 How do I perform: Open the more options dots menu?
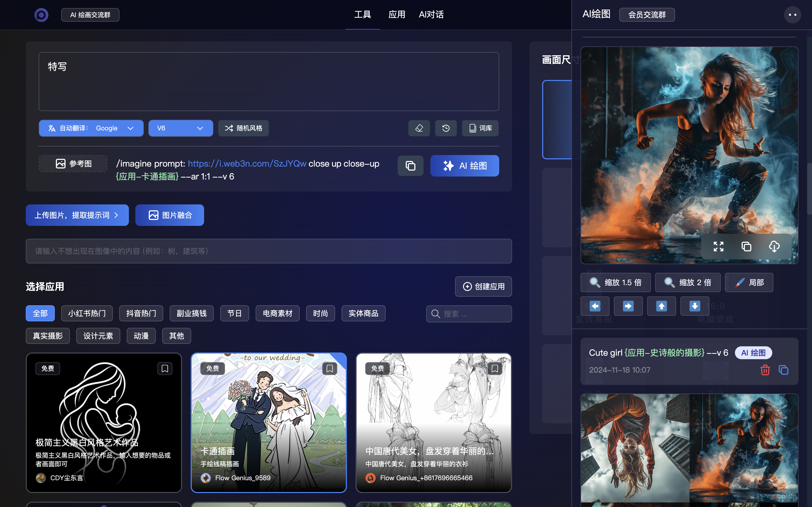(x=792, y=15)
